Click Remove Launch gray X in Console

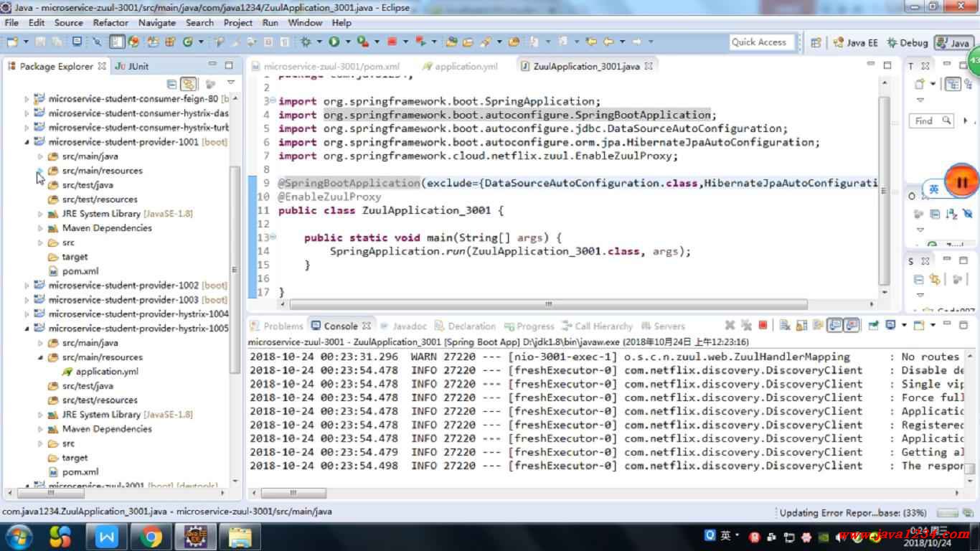pyautogui.click(x=730, y=326)
